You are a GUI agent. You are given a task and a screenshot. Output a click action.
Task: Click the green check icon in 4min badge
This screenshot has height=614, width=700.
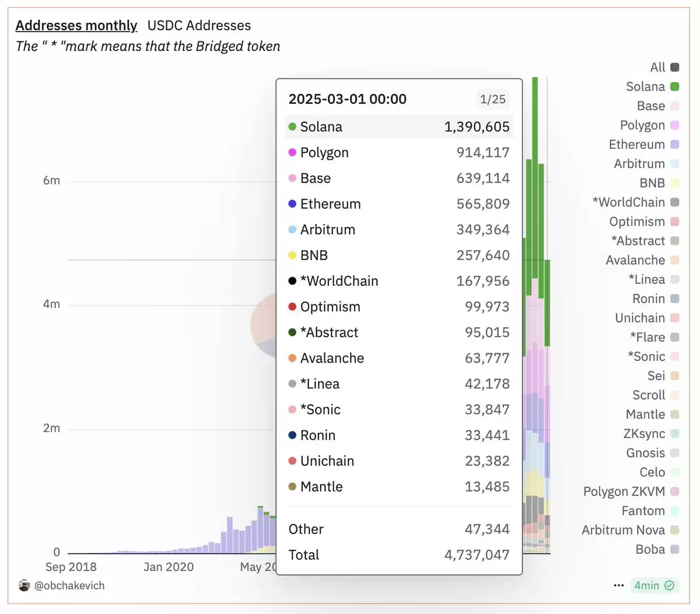[x=669, y=585]
